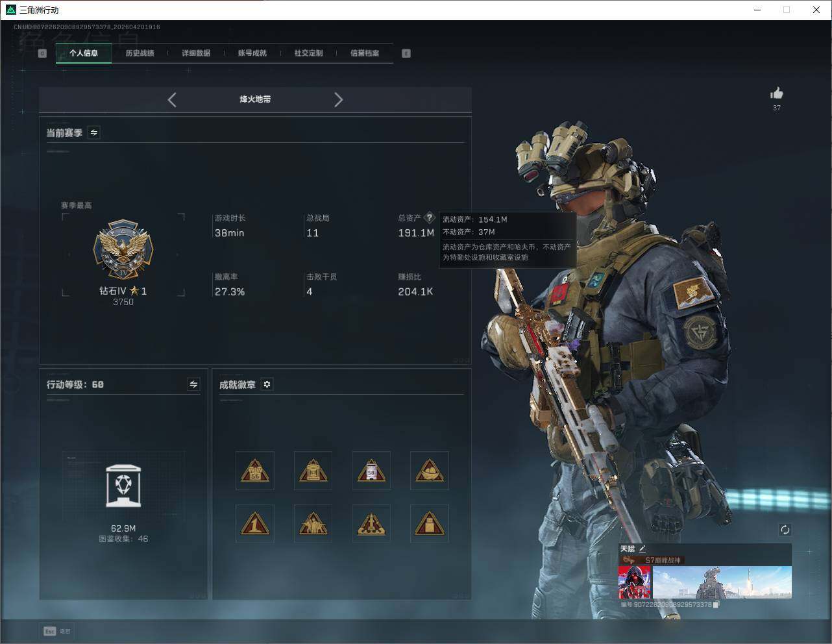This screenshot has width=832, height=644.
Task: Toggle season view beside 当前赛季
Action: click(94, 132)
